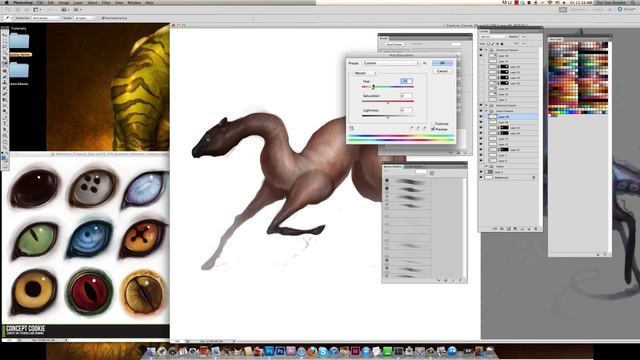Viewport: 640px width, 360px height.
Task: Click into the Saturation value field
Action: (407, 96)
